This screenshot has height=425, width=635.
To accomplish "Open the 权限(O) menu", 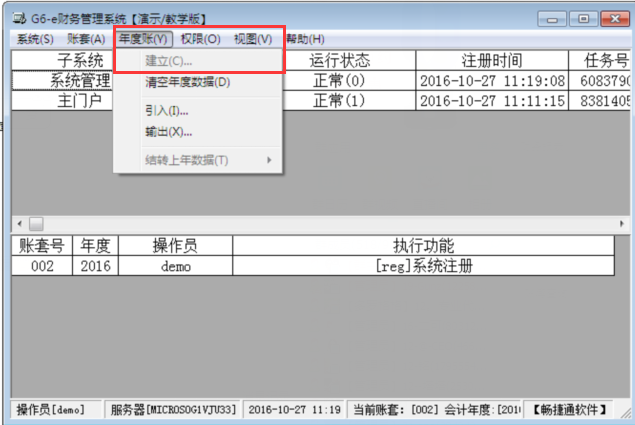I will (x=200, y=39).
